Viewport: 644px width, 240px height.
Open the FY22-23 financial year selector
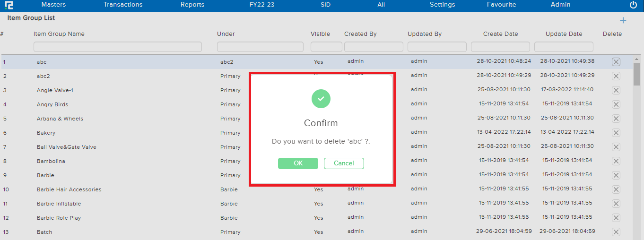coord(261,5)
